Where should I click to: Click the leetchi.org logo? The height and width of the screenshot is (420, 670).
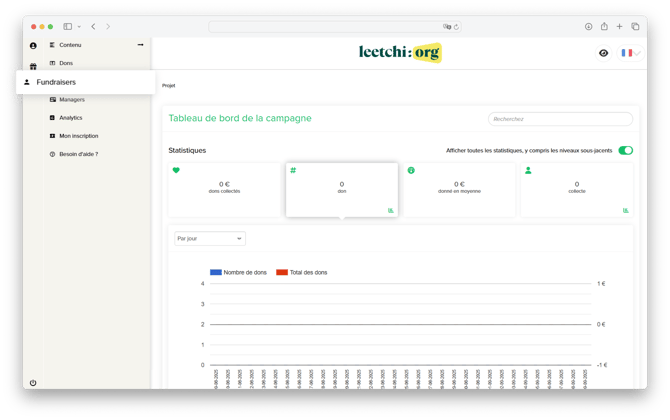[400, 53]
